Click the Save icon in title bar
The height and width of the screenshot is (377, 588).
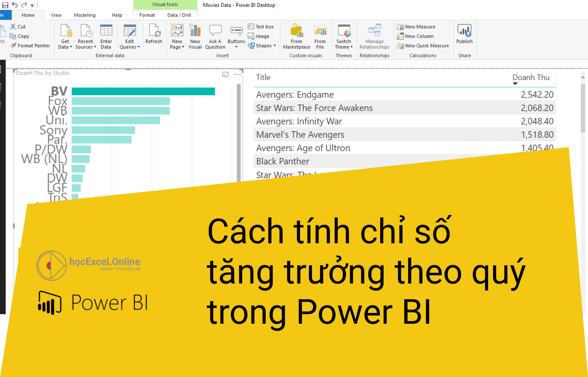point(5,5)
